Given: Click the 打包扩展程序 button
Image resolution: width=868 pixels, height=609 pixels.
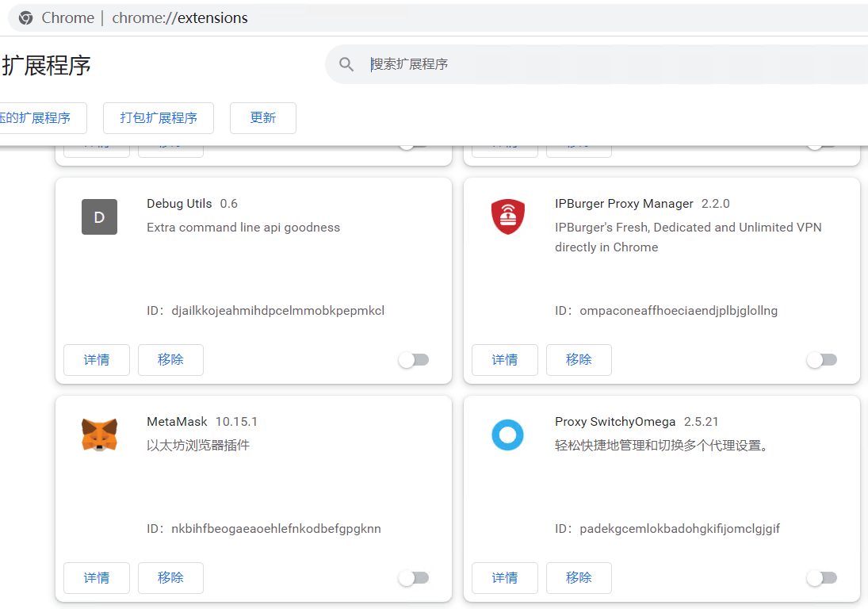Looking at the screenshot, I should [159, 118].
